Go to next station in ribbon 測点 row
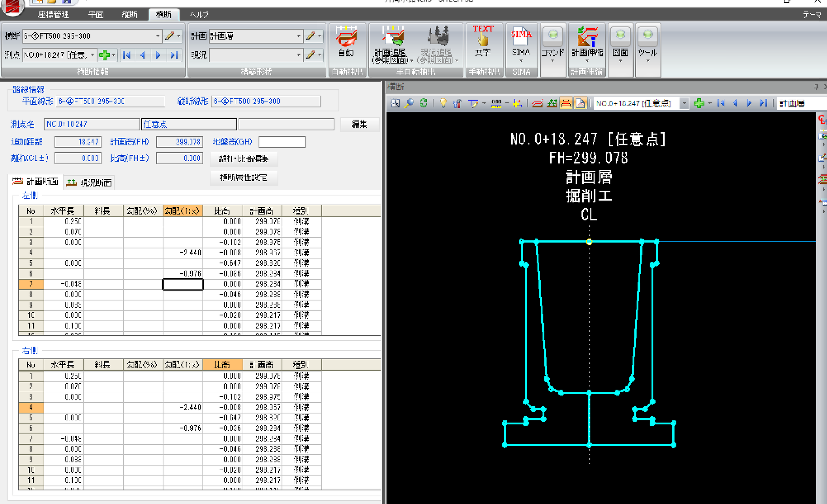The height and width of the screenshot is (504, 827). [158, 55]
